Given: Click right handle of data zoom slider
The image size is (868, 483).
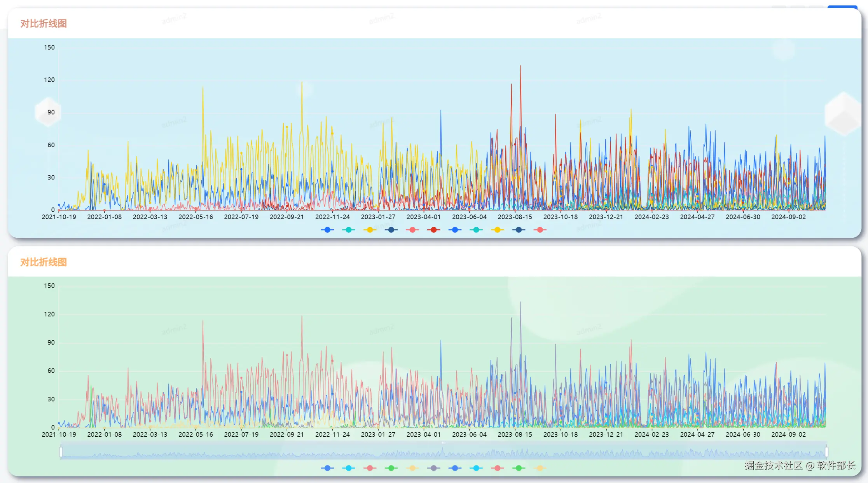Looking at the screenshot, I should 826,452.
